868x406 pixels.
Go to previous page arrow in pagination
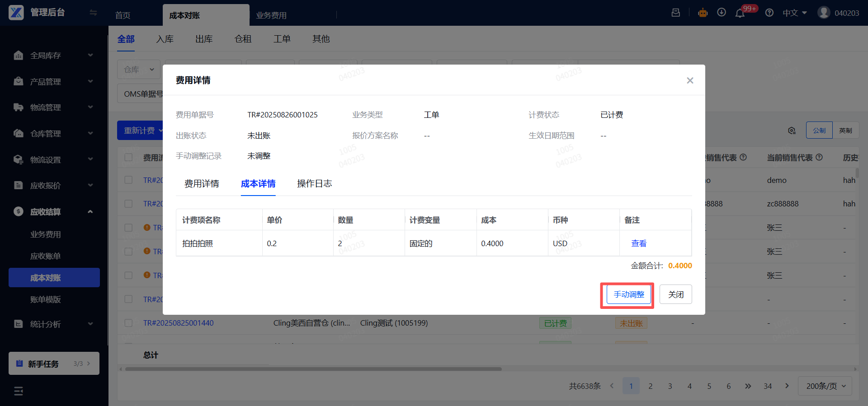(612, 386)
